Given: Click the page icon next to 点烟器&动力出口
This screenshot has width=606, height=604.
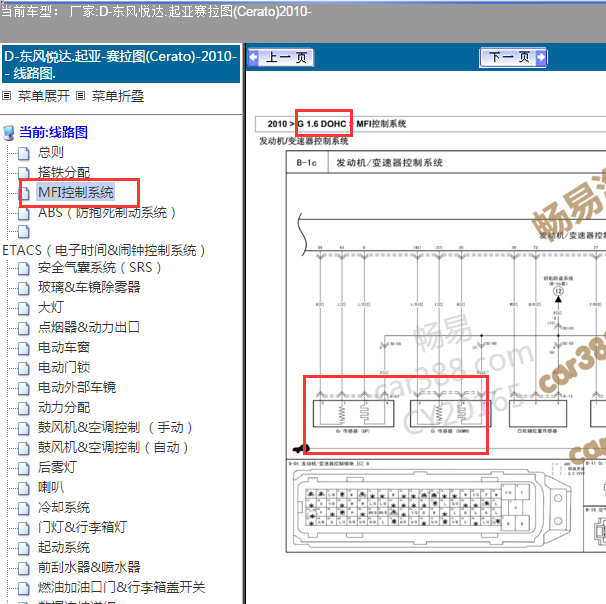Looking at the screenshot, I should coord(24,328).
